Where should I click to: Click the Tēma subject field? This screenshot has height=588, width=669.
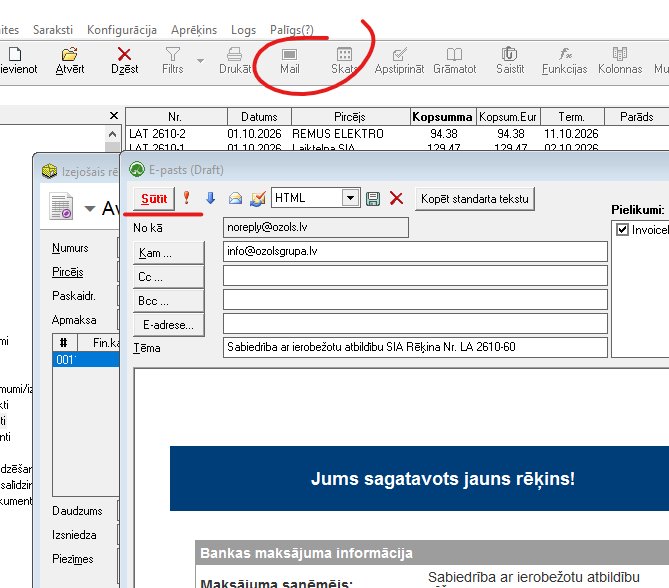click(415, 347)
